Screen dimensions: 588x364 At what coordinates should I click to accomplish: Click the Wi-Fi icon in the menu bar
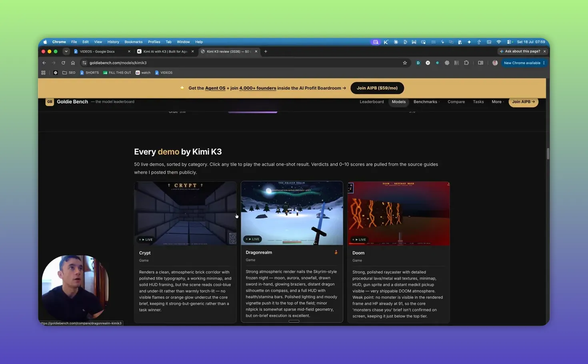pos(499,42)
